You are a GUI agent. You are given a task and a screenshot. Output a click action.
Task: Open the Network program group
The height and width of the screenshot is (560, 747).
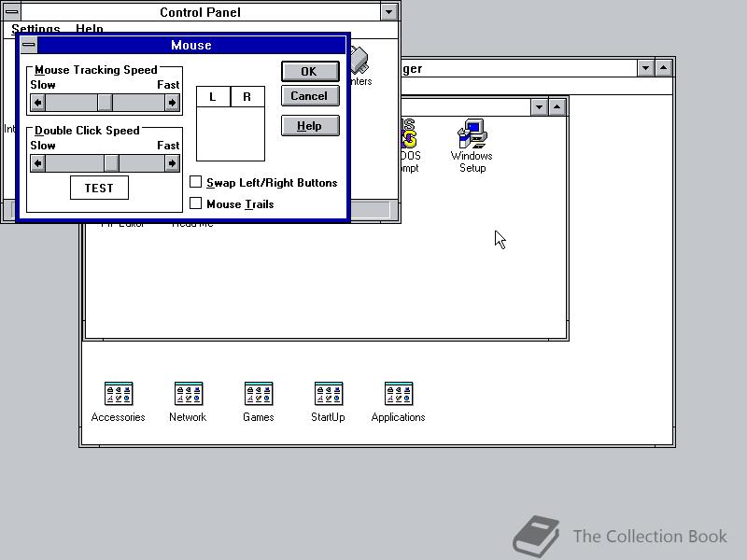tap(189, 402)
